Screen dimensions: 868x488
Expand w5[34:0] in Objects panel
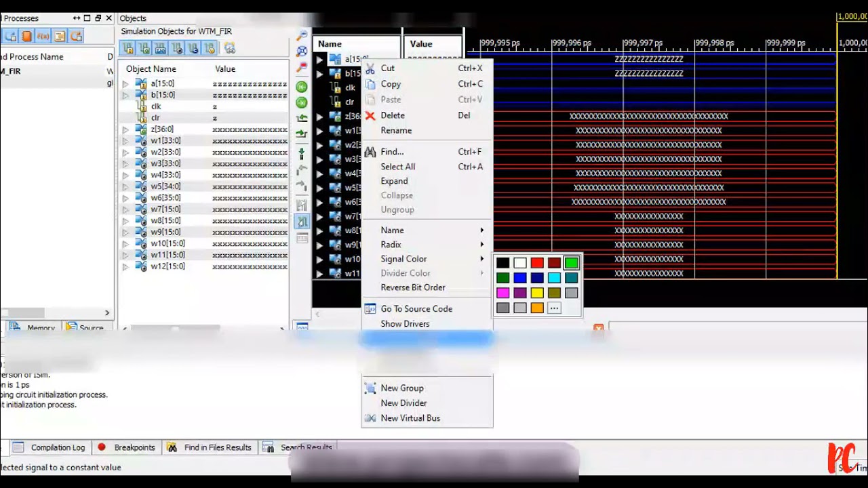pyautogui.click(x=125, y=186)
